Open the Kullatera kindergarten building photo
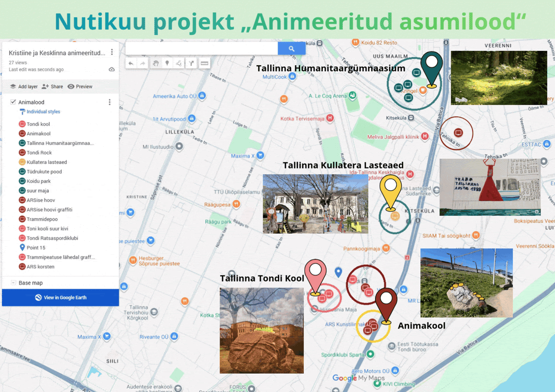 point(316,204)
